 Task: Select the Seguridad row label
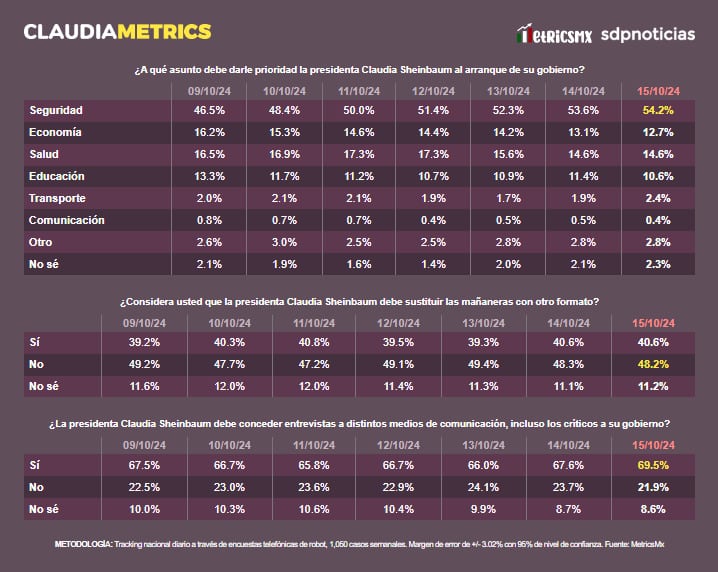(x=56, y=110)
